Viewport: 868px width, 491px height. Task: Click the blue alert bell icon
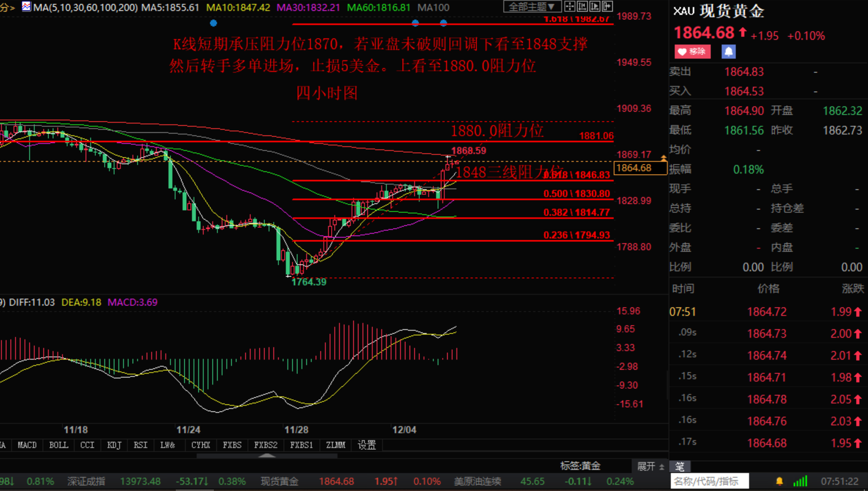click(729, 52)
